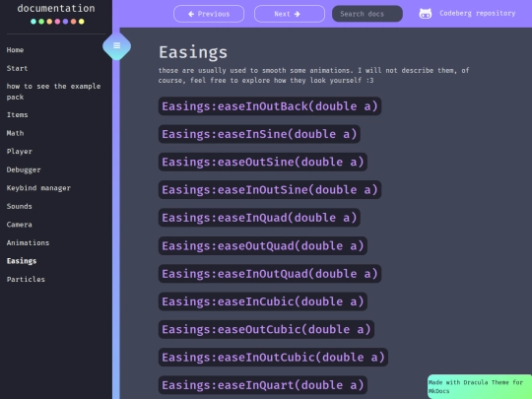Screen dimensions: 532x399
Task: Click Easings:easeOutQuad(double a) heading
Action: coord(263,245)
